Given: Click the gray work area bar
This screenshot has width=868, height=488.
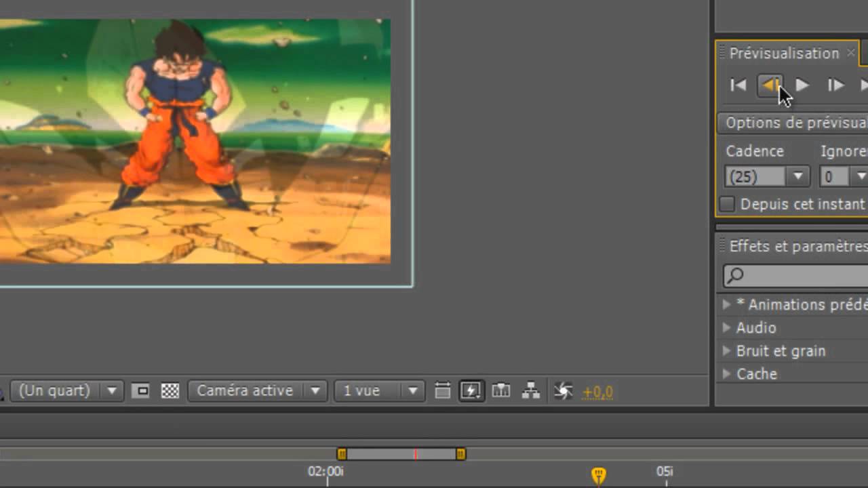Looking at the screenshot, I should click(x=401, y=454).
